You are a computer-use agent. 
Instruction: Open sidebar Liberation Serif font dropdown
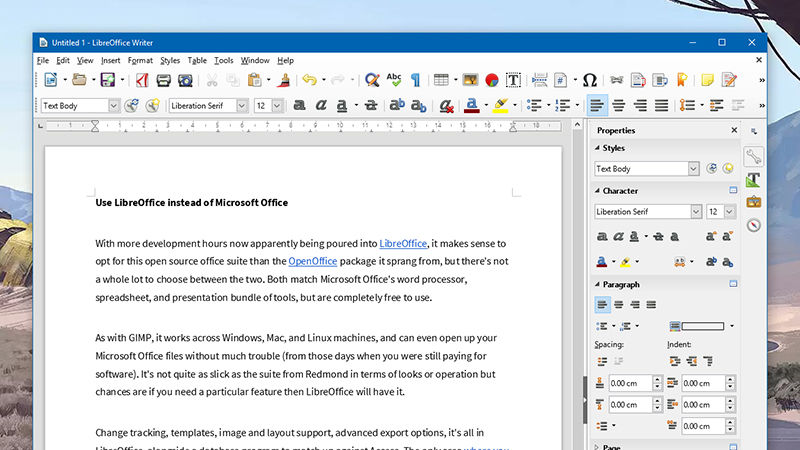(x=696, y=211)
